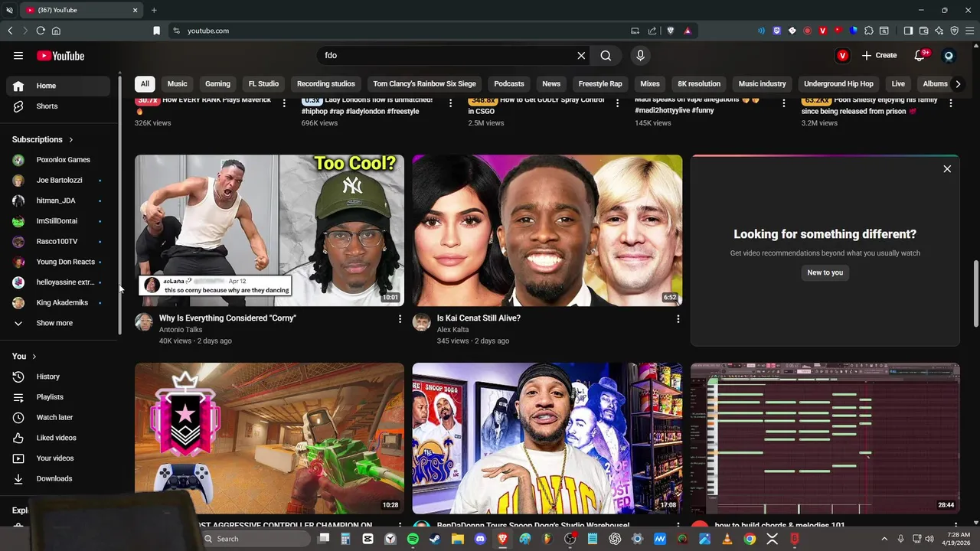
Task: Select the Music filter chip
Action: (x=177, y=83)
